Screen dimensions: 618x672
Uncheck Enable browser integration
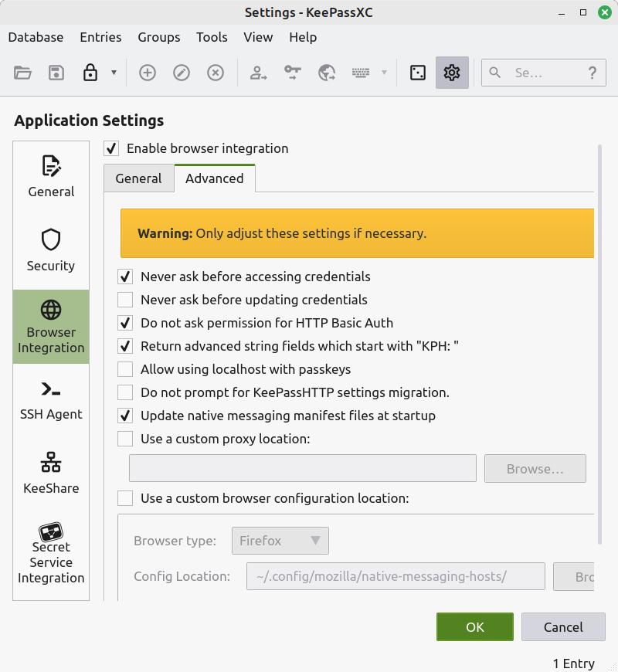111,149
